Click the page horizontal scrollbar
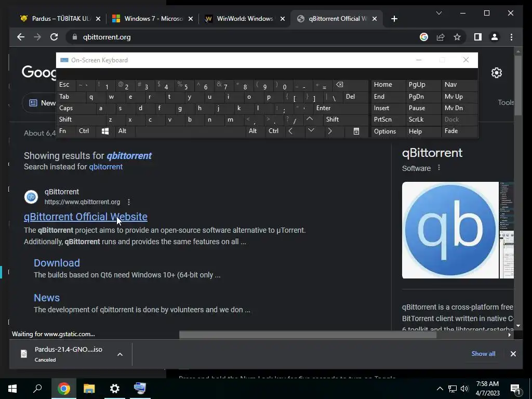This screenshot has height=399, width=532. (x=308, y=335)
